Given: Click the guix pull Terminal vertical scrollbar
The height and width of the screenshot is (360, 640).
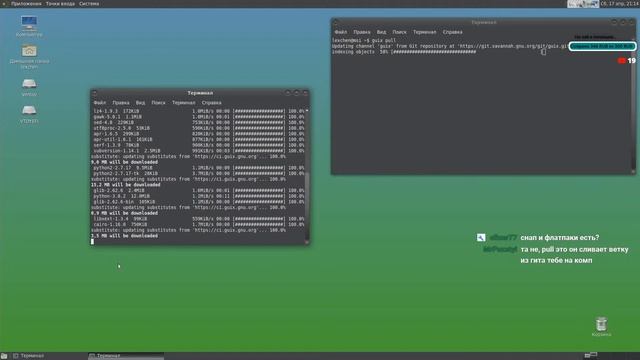Looking at the screenshot, I should 633,105.
